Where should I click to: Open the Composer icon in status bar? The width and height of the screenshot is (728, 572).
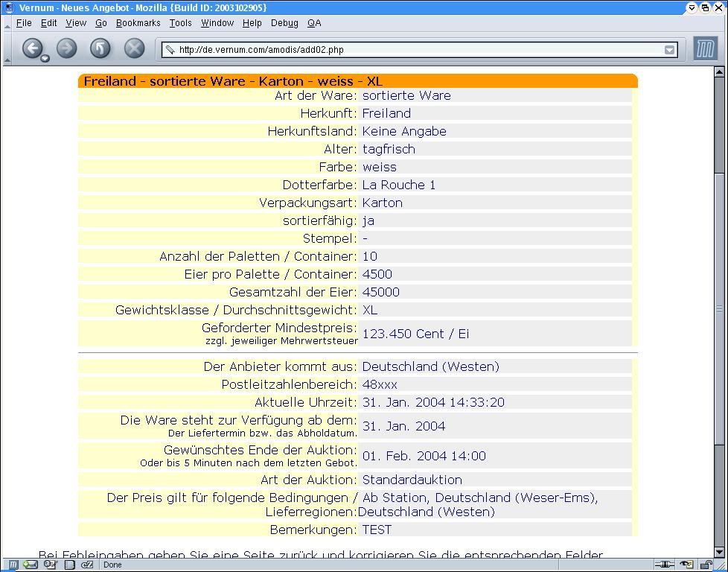click(50, 565)
